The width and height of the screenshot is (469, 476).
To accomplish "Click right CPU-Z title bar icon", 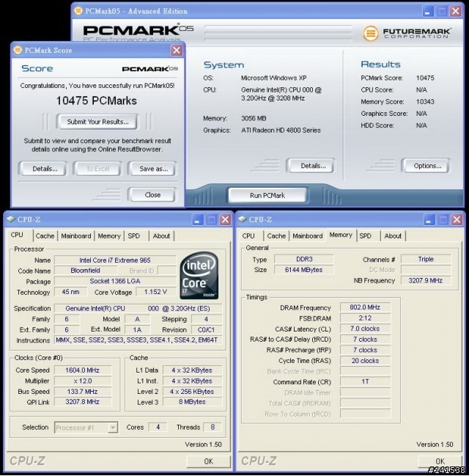I will click(243, 219).
